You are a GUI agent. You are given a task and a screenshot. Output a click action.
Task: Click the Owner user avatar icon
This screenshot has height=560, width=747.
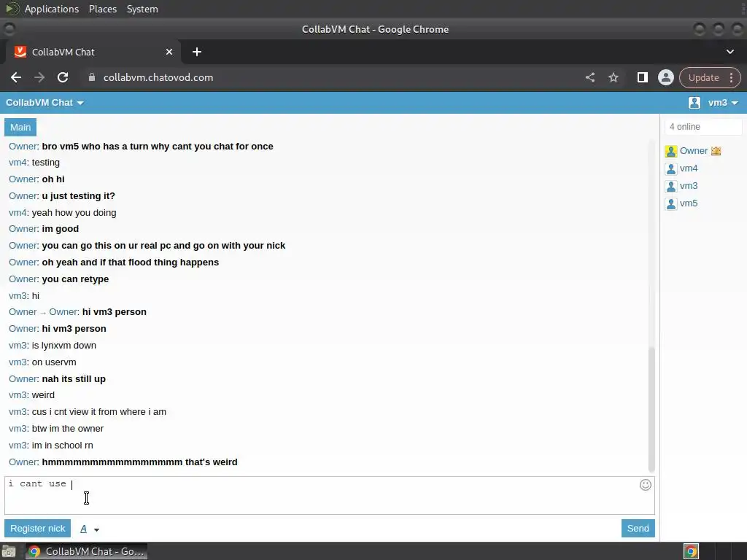point(671,152)
